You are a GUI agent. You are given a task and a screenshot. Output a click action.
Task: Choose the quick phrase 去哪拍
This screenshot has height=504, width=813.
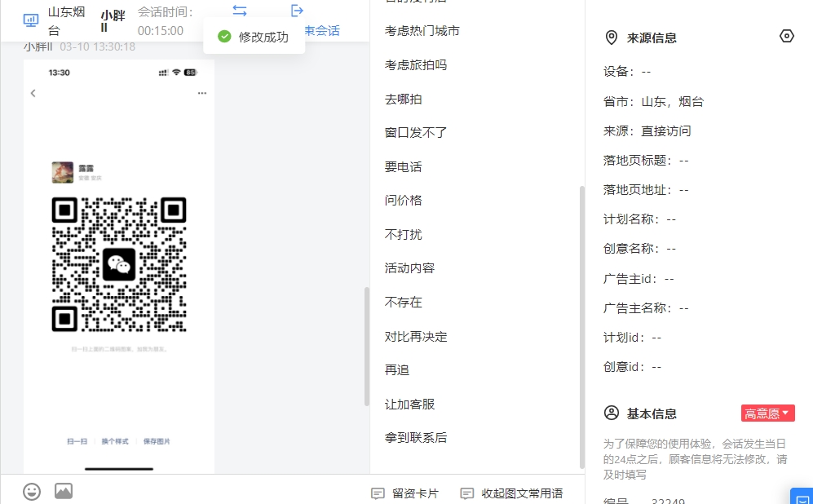click(x=404, y=99)
